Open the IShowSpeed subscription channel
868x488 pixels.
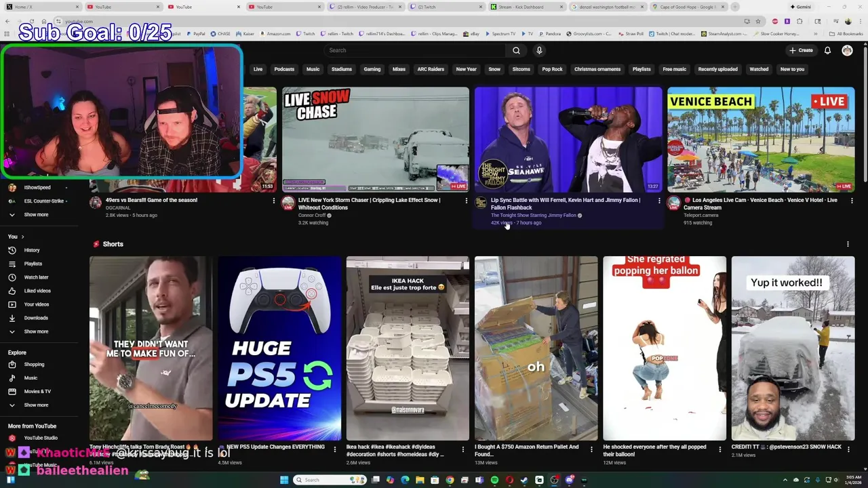(x=37, y=188)
